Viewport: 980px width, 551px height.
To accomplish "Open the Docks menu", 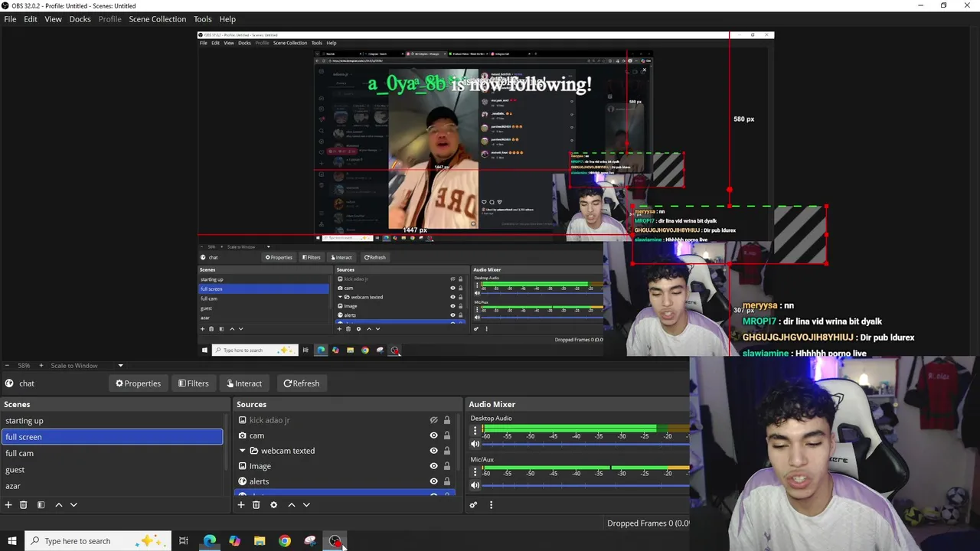I will click(x=80, y=19).
